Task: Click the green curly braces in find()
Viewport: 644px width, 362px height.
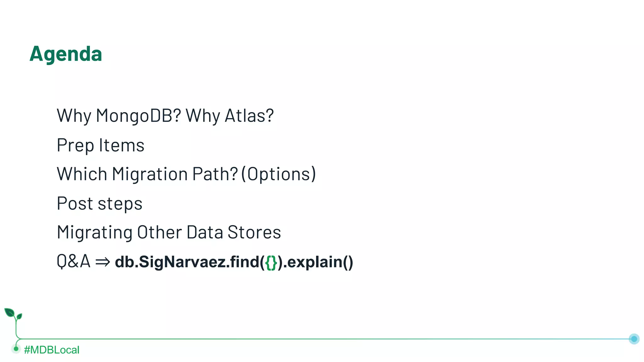Action: tap(271, 262)
